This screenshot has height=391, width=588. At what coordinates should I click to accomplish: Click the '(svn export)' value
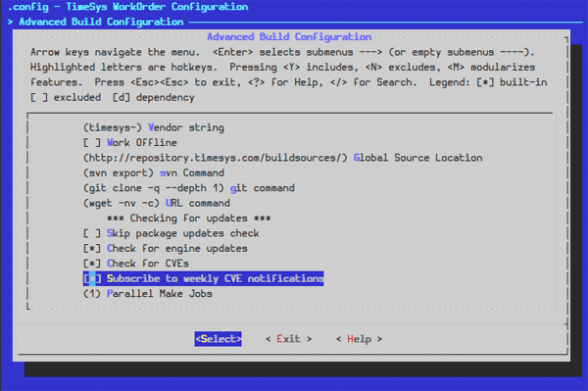tap(119, 172)
